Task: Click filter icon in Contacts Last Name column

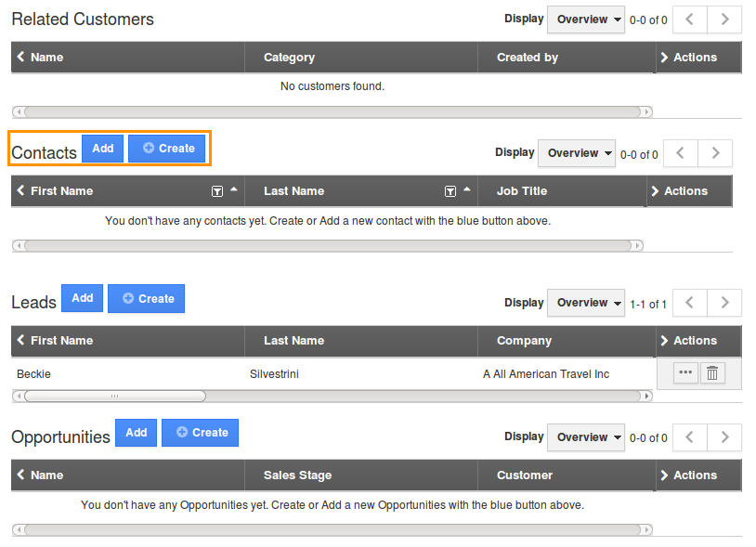Action: 450,191
